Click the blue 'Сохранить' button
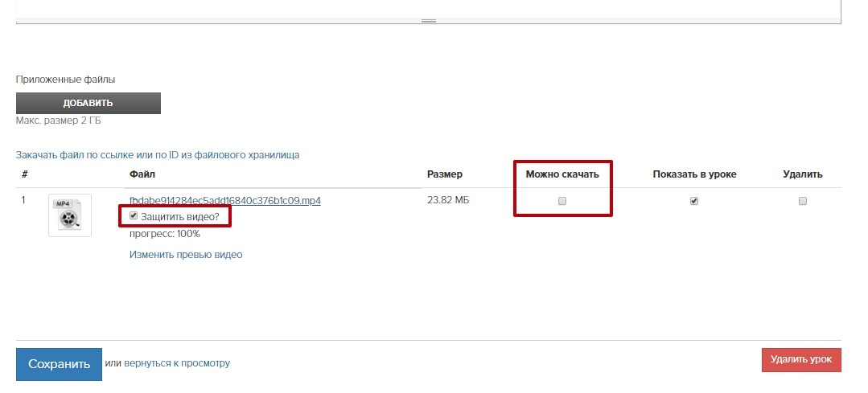This screenshot has width=868, height=393. (59, 364)
